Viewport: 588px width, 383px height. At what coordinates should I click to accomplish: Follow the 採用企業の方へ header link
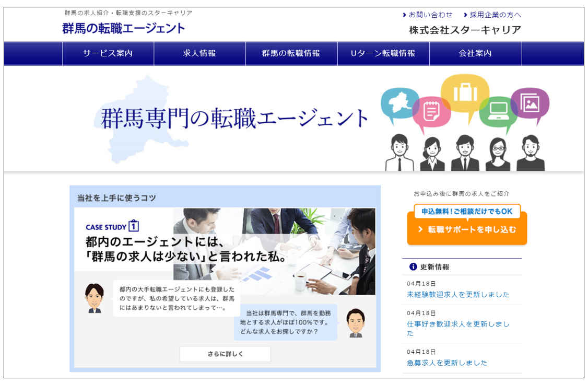point(495,15)
